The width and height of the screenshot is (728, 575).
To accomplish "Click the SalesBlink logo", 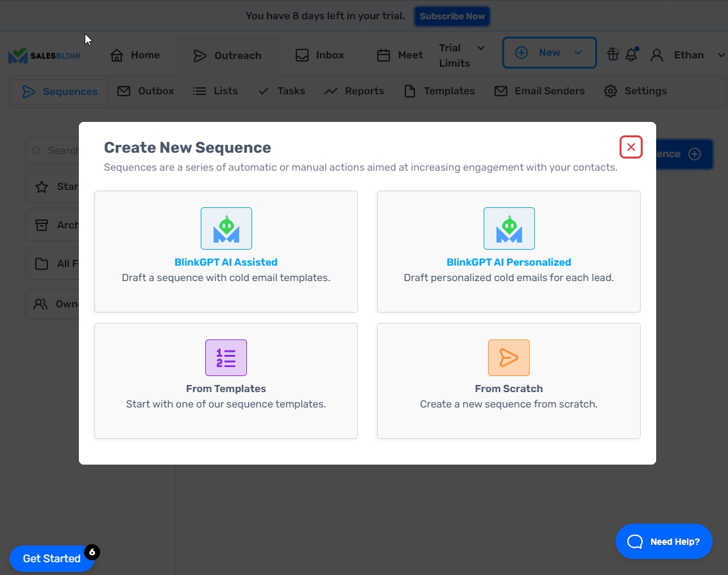I will (45, 56).
